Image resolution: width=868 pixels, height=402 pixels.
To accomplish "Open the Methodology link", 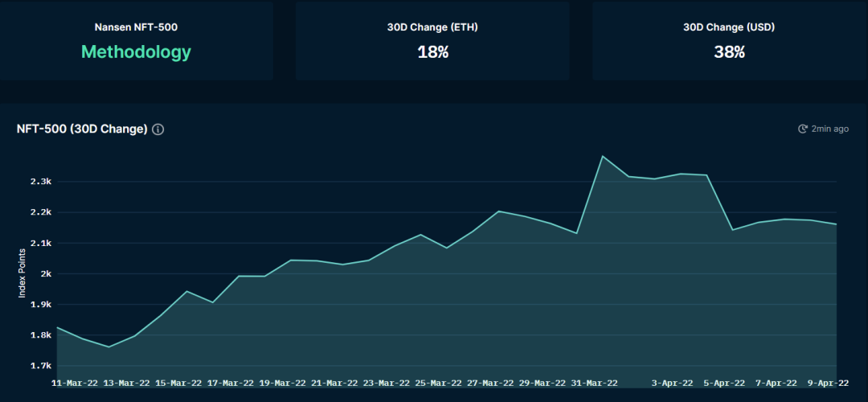I will coord(136,52).
